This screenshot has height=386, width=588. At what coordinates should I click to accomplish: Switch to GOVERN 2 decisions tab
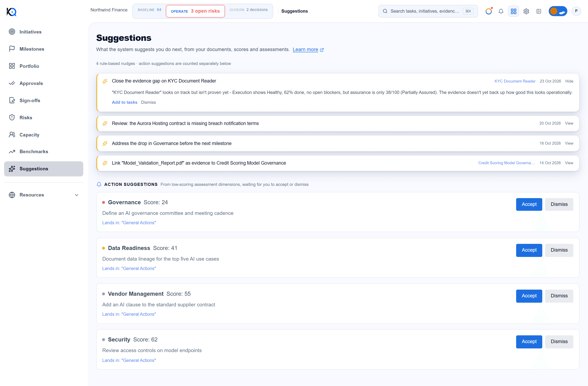(x=248, y=10)
